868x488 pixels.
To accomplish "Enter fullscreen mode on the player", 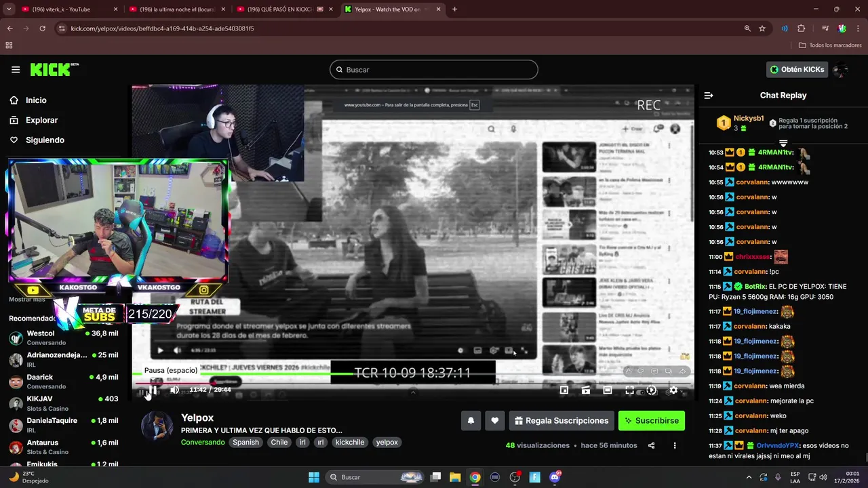I will [x=629, y=390].
